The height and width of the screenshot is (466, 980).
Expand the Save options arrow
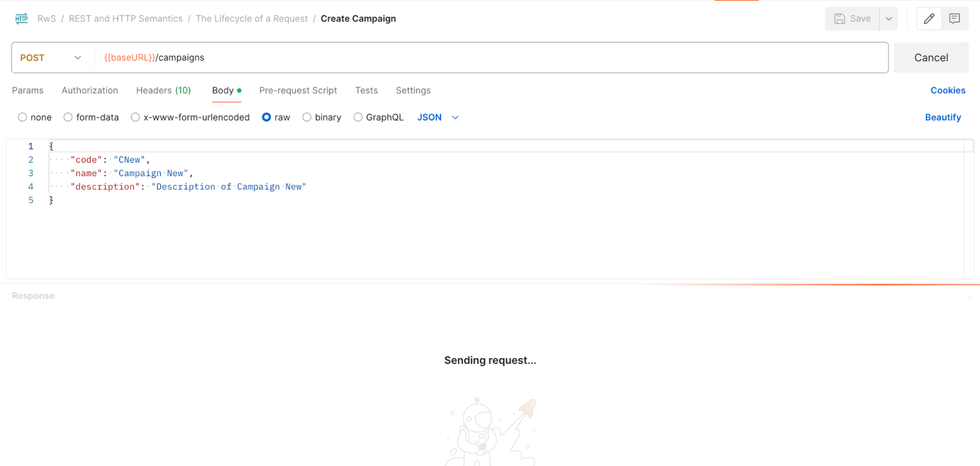coord(888,19)
